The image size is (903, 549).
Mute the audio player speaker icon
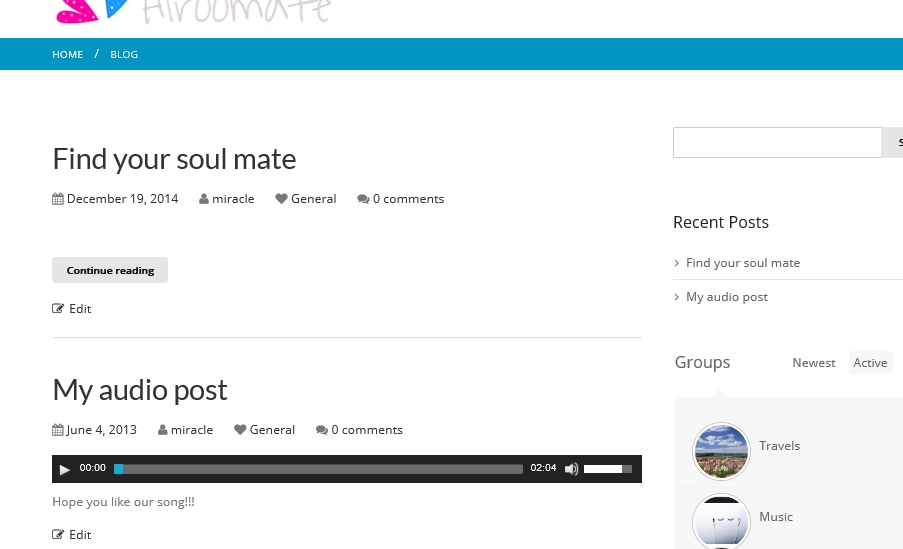pyautogui.click(x=571, y=469)
